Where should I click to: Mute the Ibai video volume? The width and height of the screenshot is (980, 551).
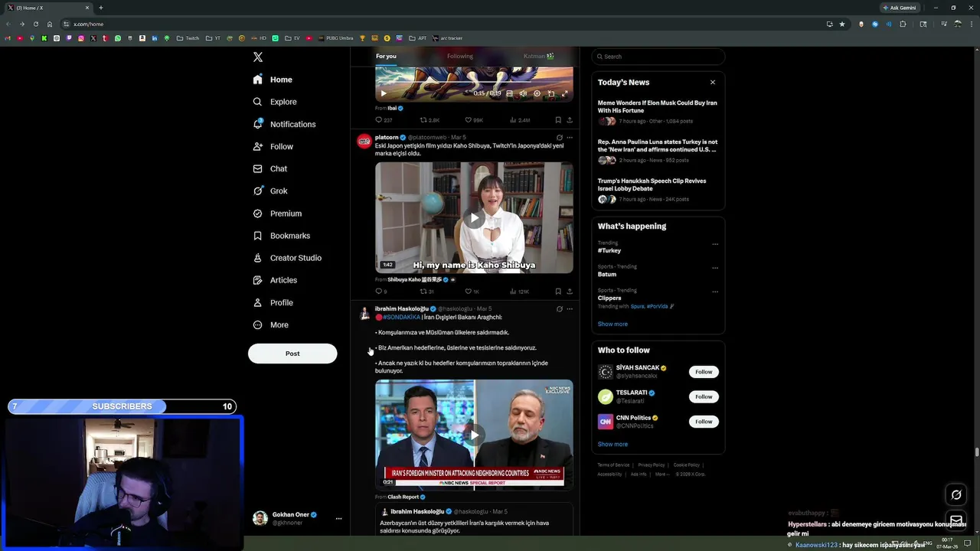(x=523, y=93)
